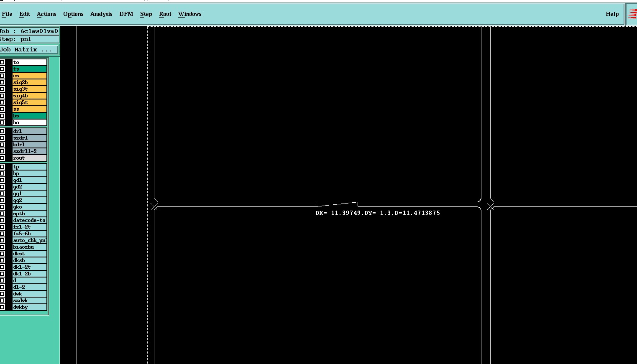Click the Job Matrix ... button

click(29, 50)
